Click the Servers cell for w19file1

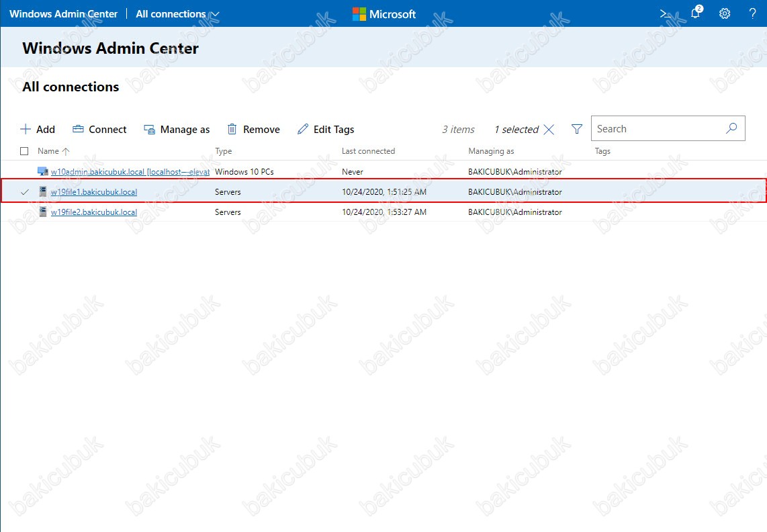click(x=228, y=192)
